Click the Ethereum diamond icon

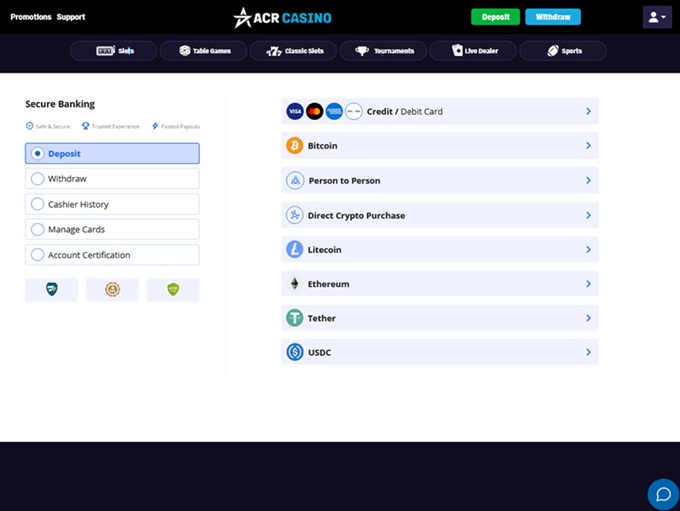pos(294,284)
